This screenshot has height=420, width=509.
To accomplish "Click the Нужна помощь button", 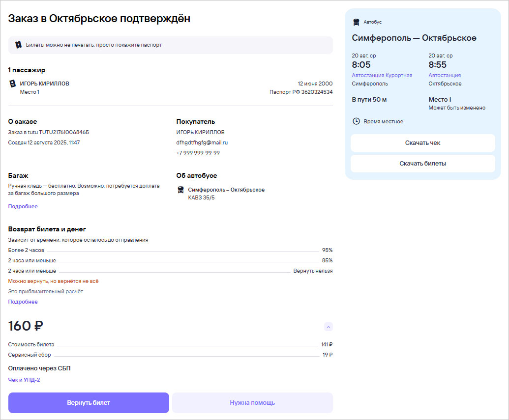I will (252, 403).
